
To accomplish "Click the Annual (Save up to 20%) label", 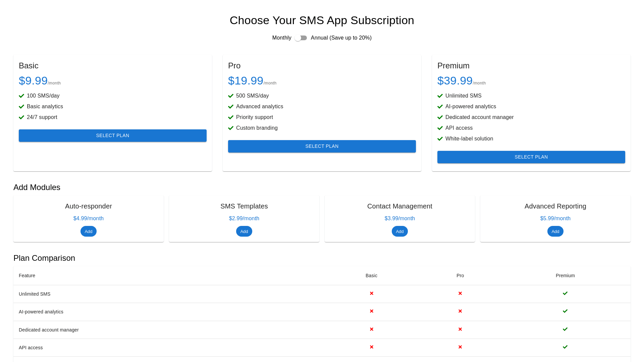I will 341,38.
